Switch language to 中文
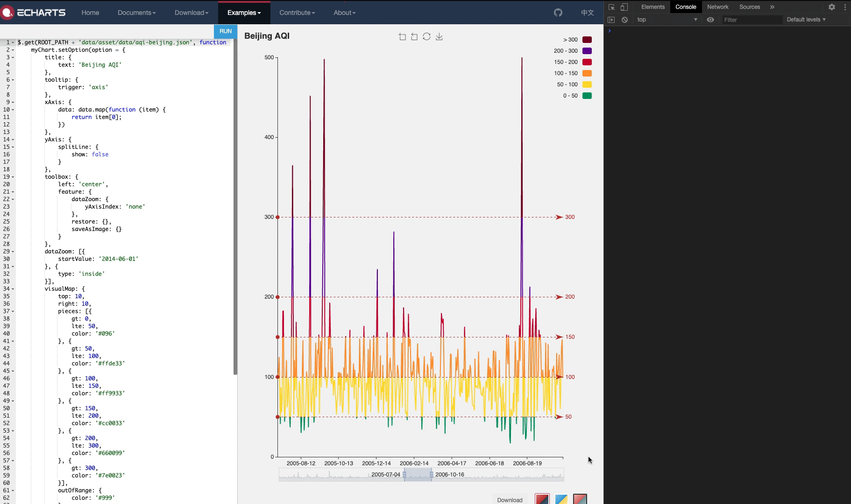This screenshot has height=504, width=851. [588, 13]
